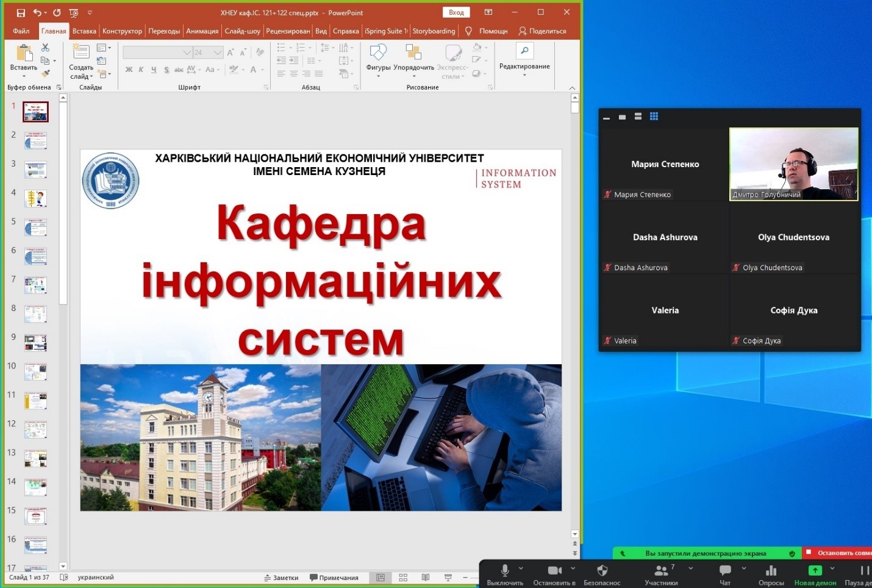Screen dimensions: 872x588
Task: Open ribbon display options icon in title bar
Action: 488,12
